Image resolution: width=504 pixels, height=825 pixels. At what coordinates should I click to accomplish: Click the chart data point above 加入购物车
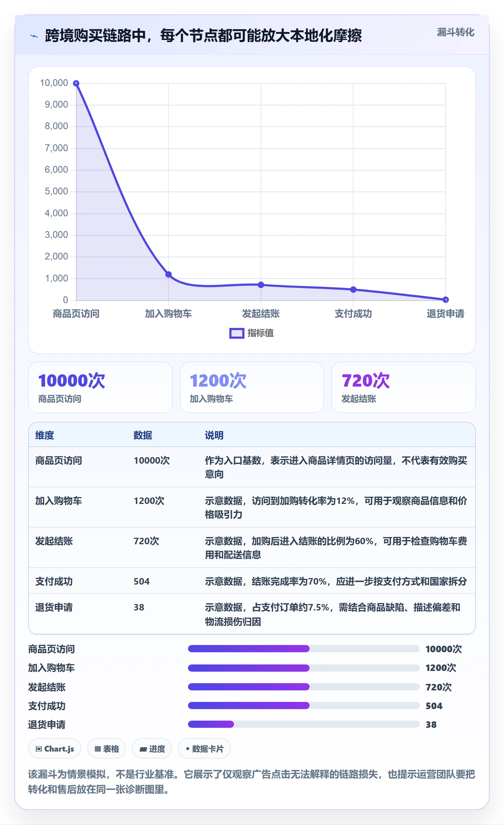tap(168, 275)
